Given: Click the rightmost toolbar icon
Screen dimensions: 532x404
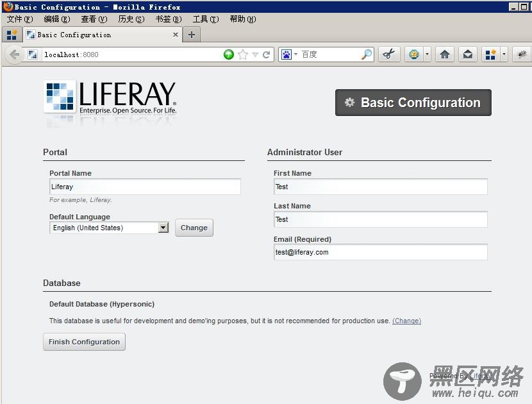Looking at the screenshot, I should point(521,55).
